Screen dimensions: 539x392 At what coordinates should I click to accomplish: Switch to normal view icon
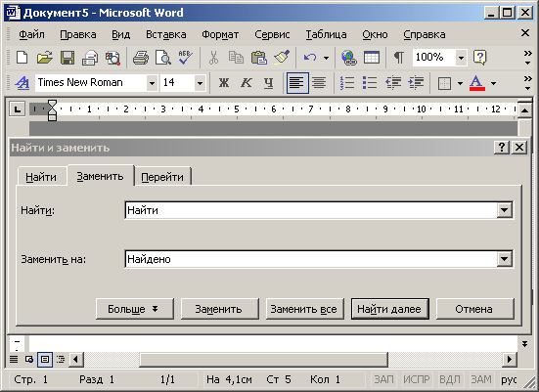(14, 360)
